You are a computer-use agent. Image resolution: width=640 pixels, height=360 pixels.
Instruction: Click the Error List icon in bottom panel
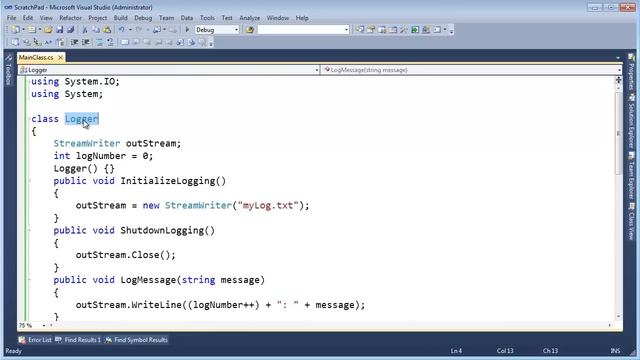click(x=22, y=340)
